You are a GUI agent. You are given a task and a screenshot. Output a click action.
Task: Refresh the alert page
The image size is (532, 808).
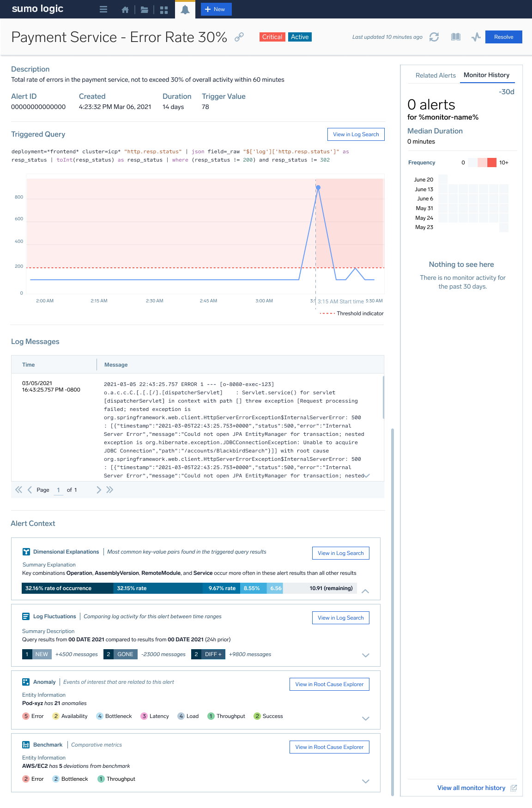(x=434, y=37)
